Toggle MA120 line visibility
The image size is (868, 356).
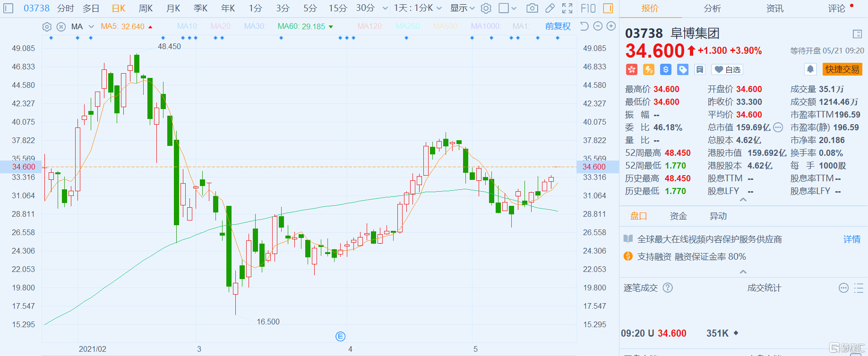370,26
